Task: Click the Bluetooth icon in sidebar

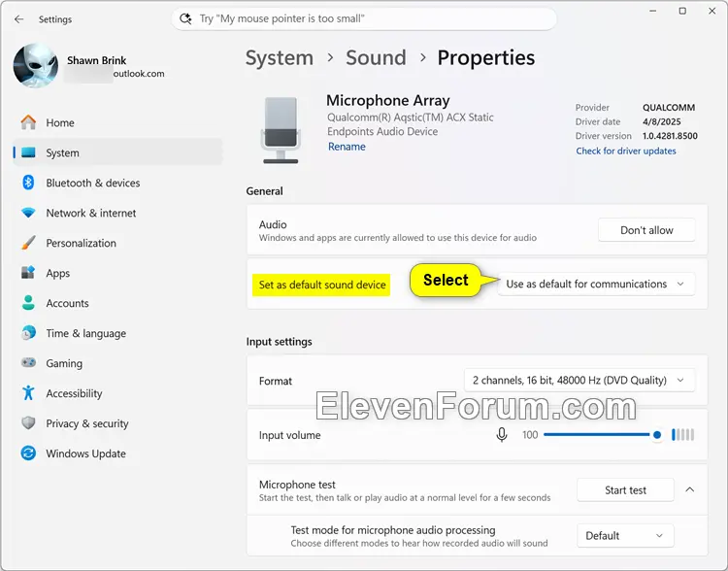Action: click(x=28, y=183)
